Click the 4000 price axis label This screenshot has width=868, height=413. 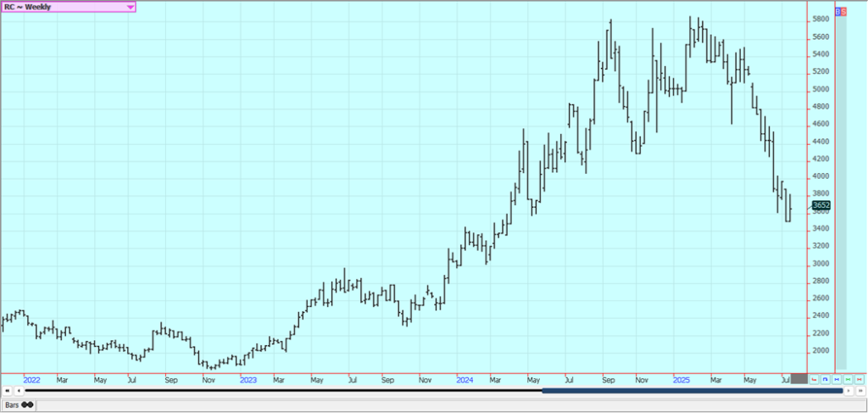[821, 176]
